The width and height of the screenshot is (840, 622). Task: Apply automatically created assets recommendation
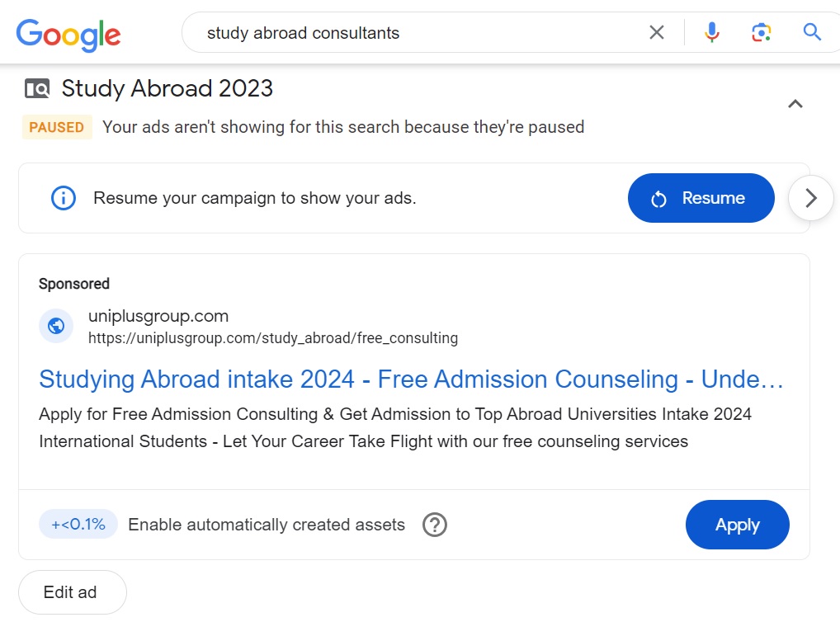737,525
